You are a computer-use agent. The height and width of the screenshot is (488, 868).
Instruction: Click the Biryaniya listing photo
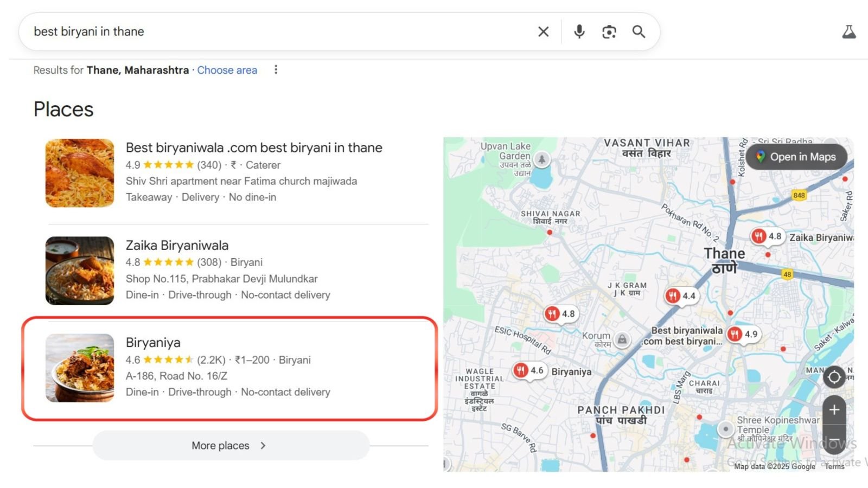coord(80,368)
